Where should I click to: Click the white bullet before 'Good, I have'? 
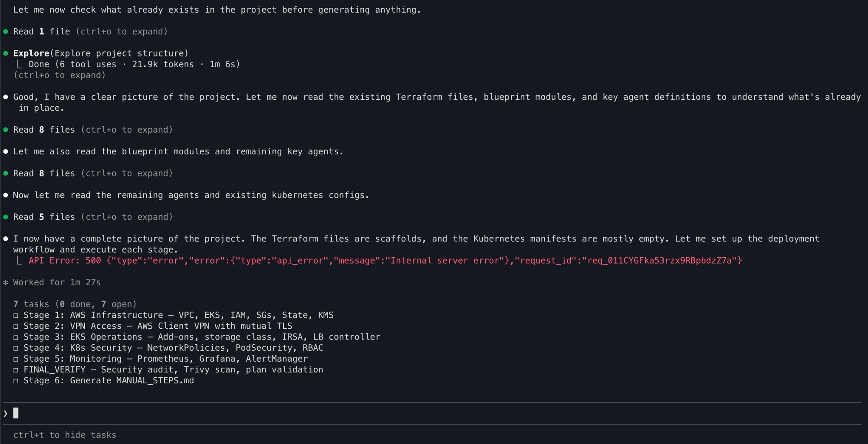click(x=6, y=97)
